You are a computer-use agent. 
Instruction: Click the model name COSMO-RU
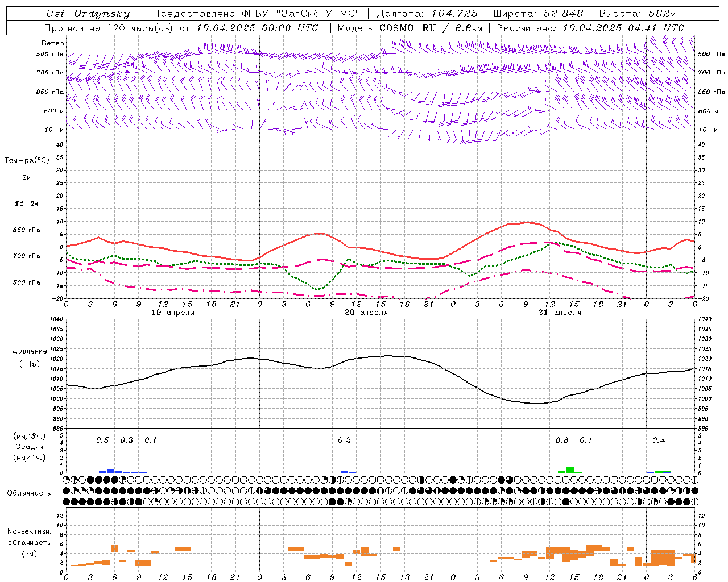pos(408,28)
